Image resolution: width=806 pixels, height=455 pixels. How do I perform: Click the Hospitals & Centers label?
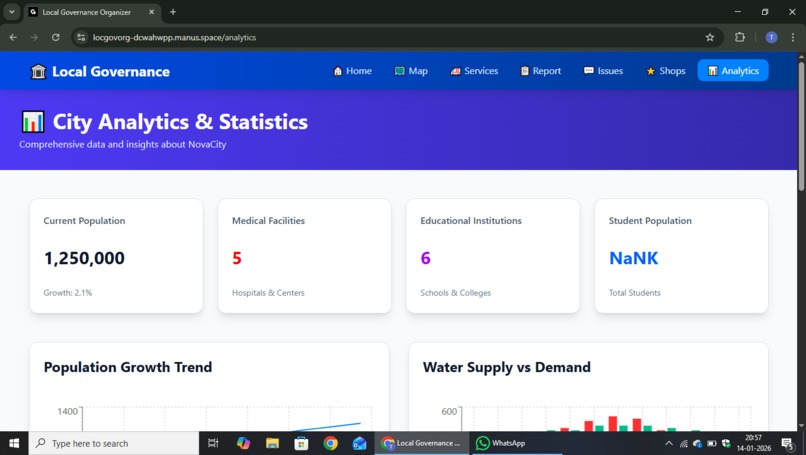tap(268, 293)
